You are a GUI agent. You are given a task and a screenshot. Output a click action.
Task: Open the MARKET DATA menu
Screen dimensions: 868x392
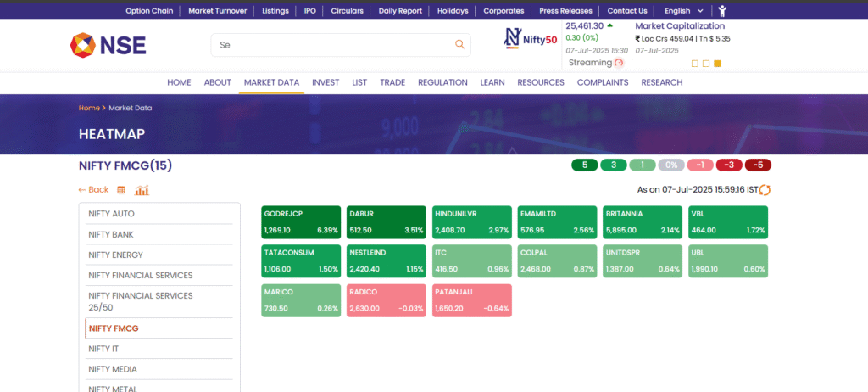pyautogui.click(x=271, y=82)
